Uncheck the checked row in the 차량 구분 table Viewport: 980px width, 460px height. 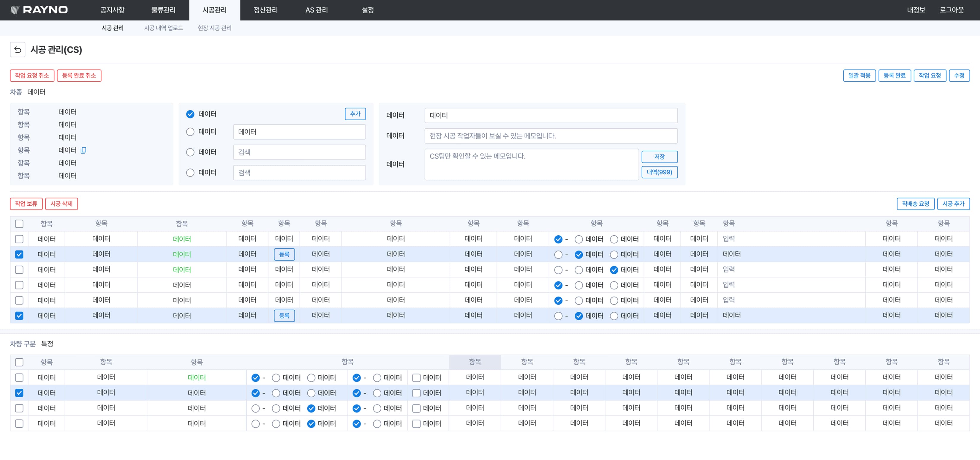coord(19,393)
